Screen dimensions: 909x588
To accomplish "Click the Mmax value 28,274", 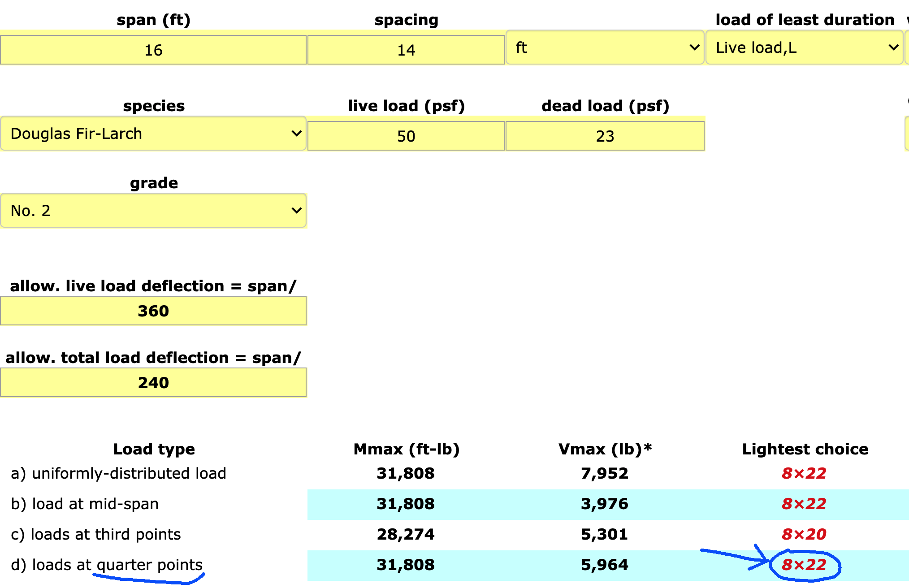I will pos(406,534).
